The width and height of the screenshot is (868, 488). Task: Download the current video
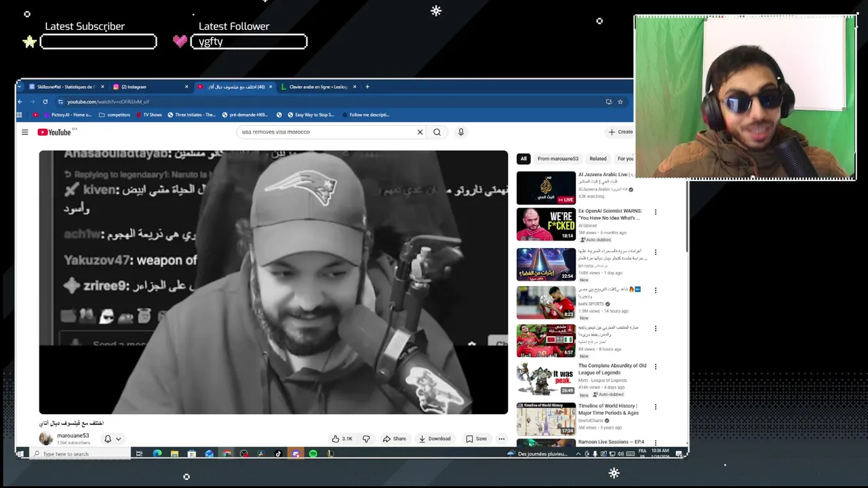click(x=435, y=439)
